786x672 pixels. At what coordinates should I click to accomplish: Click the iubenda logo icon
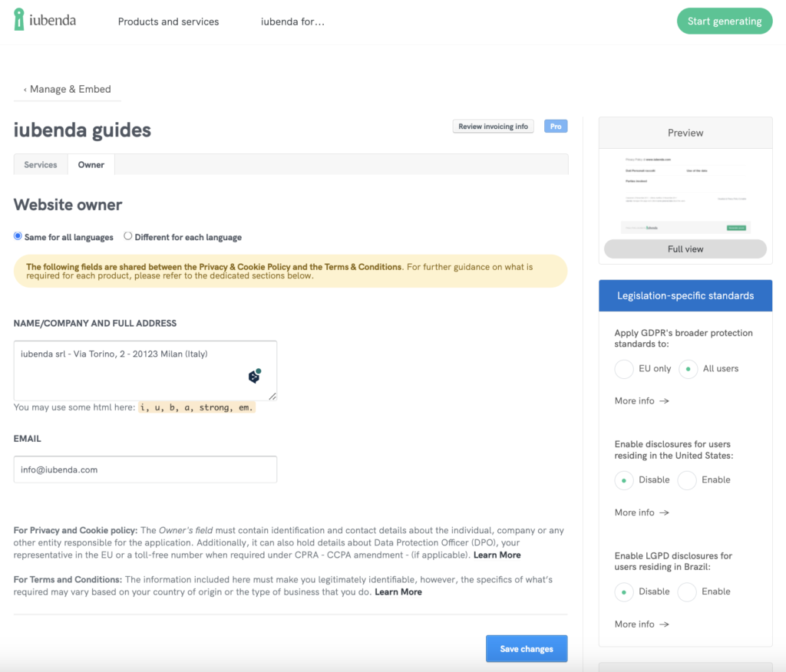[x=19, y=20]
